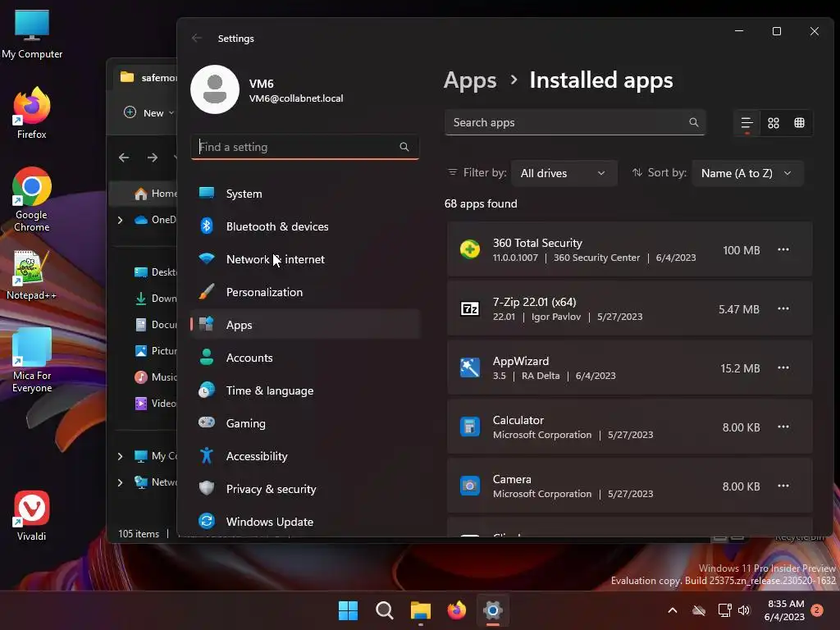Click the Search apps field

(x=575, y=123)
